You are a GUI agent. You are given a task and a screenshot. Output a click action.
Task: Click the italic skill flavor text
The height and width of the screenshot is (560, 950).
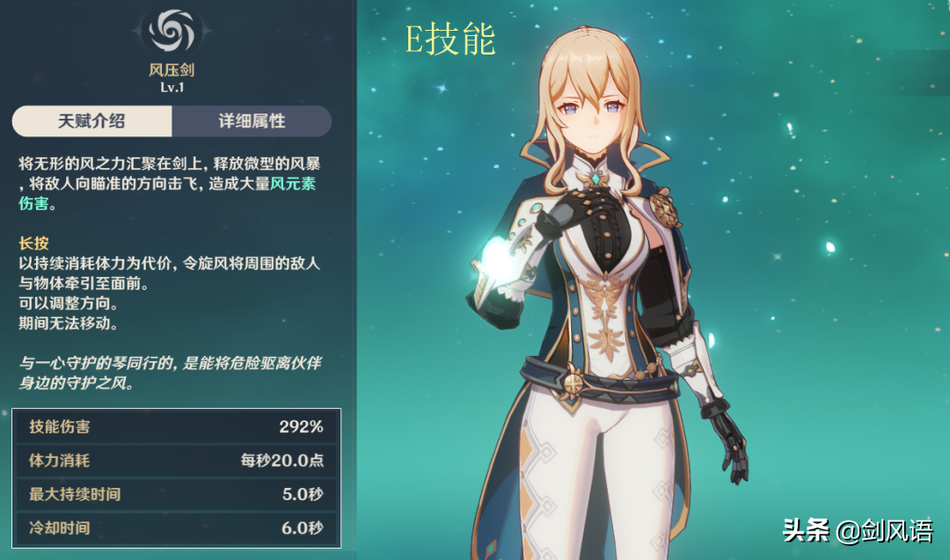coord(170,373)
